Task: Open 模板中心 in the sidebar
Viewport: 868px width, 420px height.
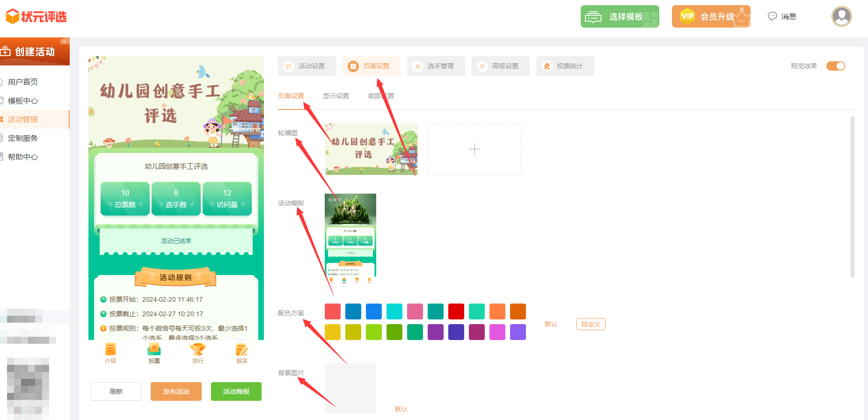Action: (x=23, y=101)
